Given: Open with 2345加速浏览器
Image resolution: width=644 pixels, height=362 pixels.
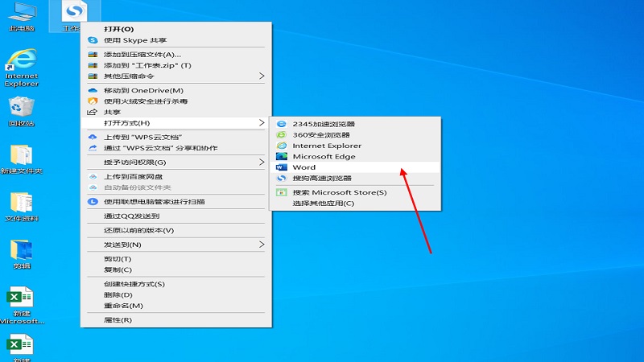Looking at the screenshot, I should pos(355,124).
